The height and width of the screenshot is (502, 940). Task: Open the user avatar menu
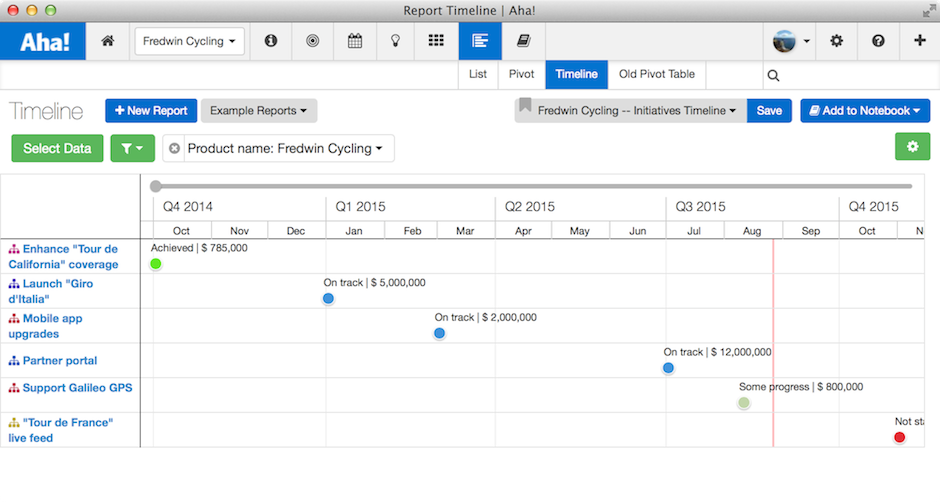click(790, 41)
